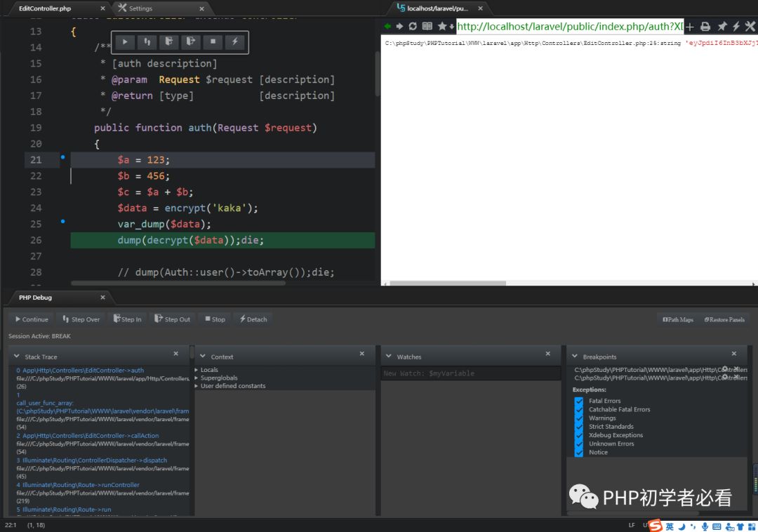The width and height of the screenshot is (758, 532).
Task: Click the New Watch input field
Action: pyautogui.click(x=470, y=373)
